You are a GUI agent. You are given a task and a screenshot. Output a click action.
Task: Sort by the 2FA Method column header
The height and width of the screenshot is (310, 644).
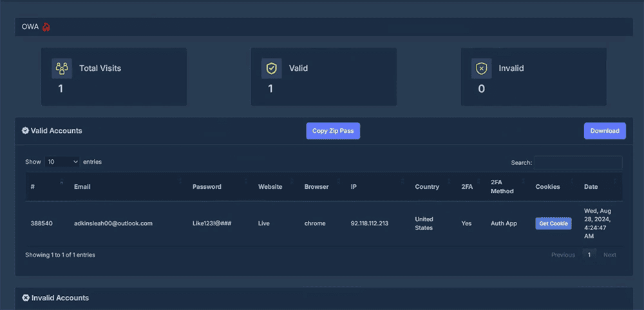tap(508, 187)
